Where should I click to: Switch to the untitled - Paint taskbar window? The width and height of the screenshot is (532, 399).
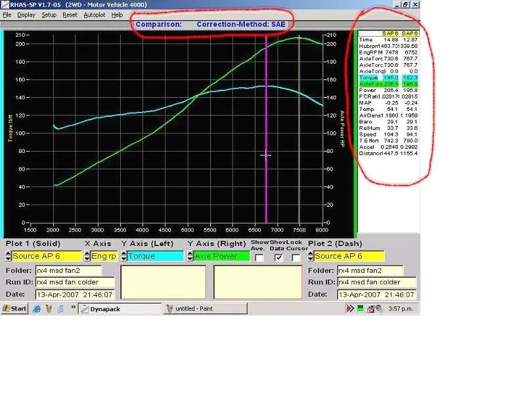tap(206, 308)
